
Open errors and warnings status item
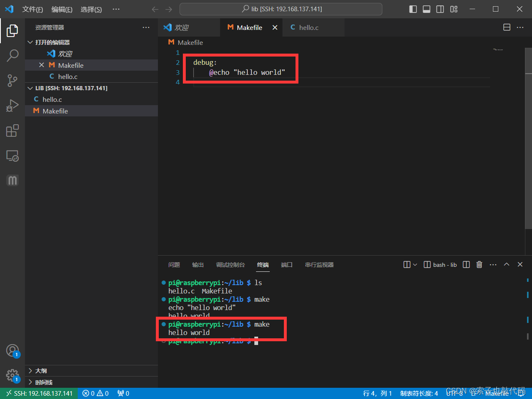95,393
